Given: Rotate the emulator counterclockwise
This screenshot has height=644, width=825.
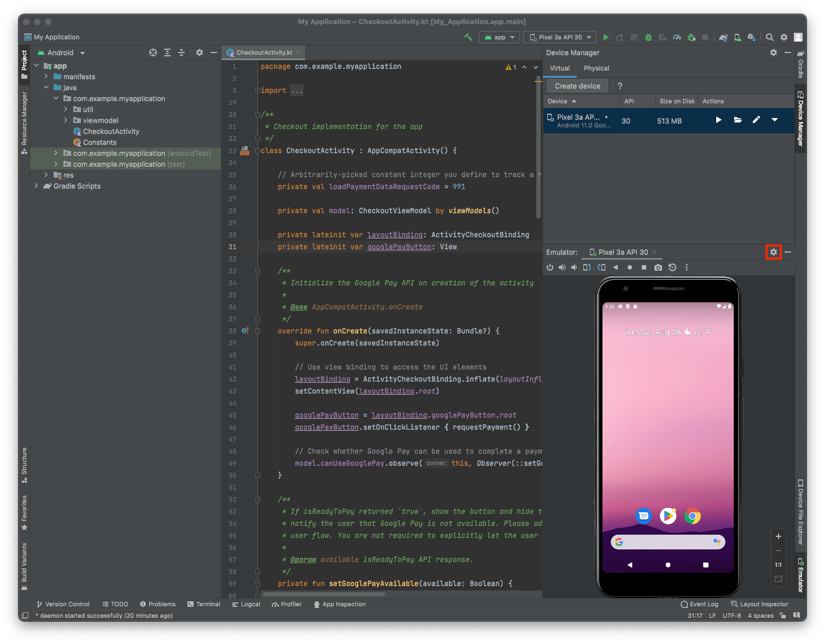Looking at the screenshot, I should click(x=587, y=267).
